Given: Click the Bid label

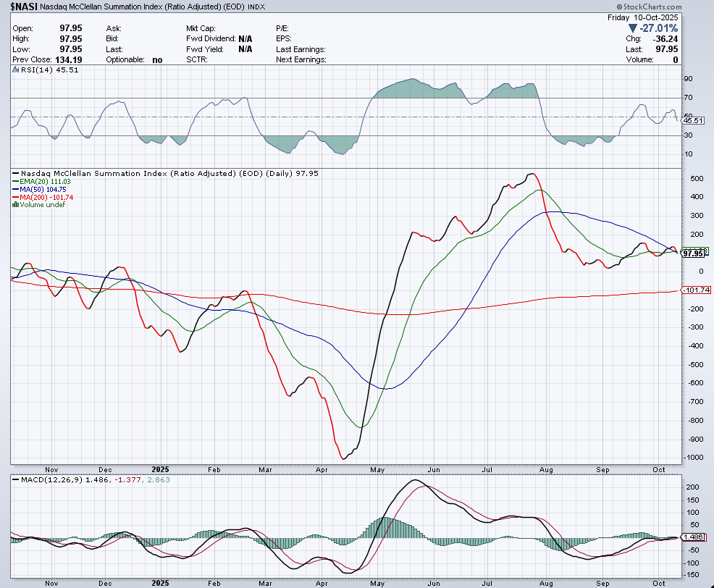Looking at the screenshot, I should click(112, 38).
